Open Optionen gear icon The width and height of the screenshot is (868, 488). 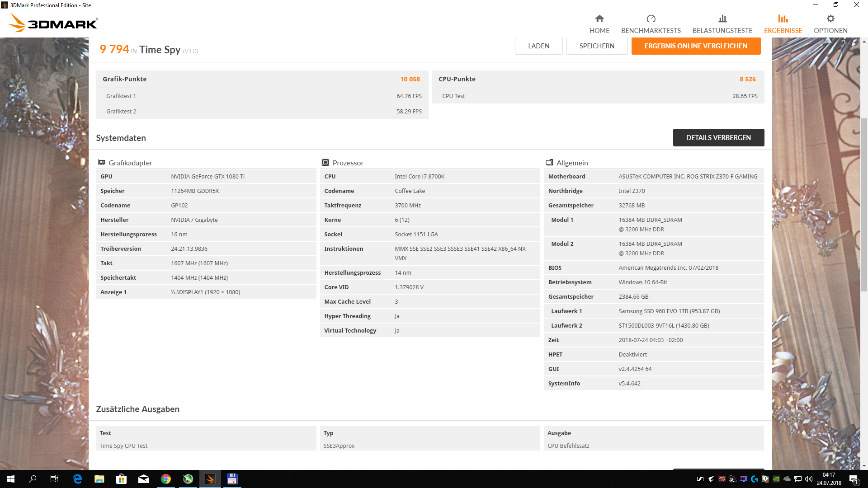coord(830,19)
